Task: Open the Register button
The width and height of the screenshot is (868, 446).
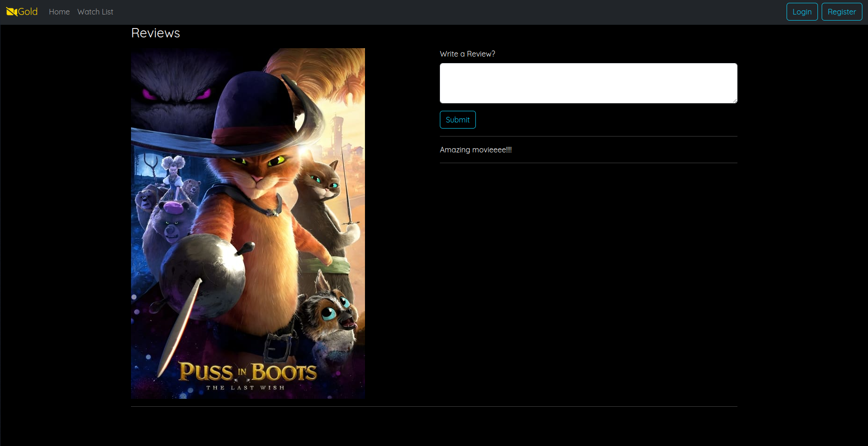Action: click(842, 12)
